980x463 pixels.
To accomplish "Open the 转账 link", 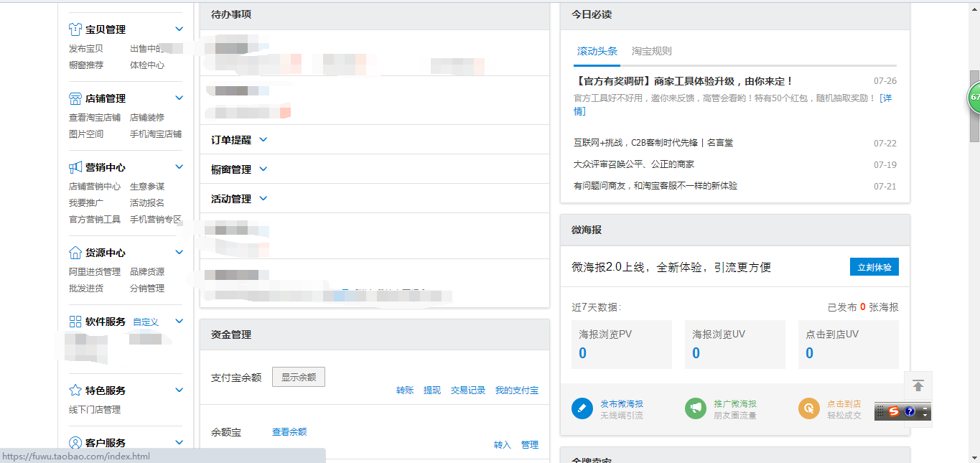I will point(405,390).
